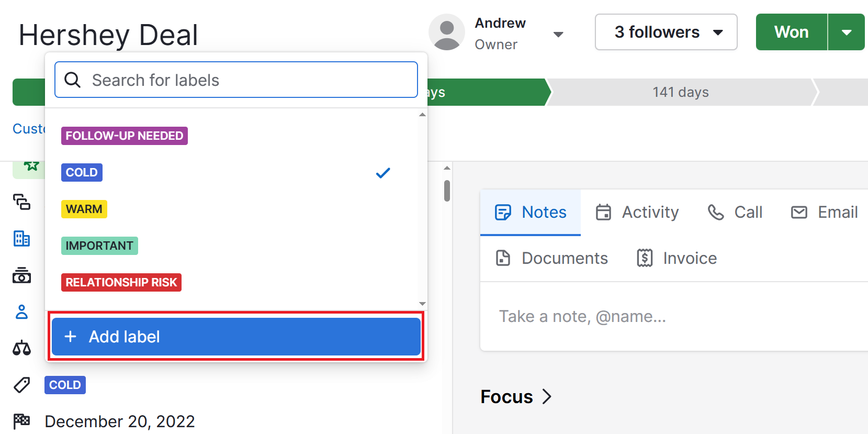Open the legal scales icon in sidebar
The height and width of the screenshot is (434, 868).
[x=21, y=349]
